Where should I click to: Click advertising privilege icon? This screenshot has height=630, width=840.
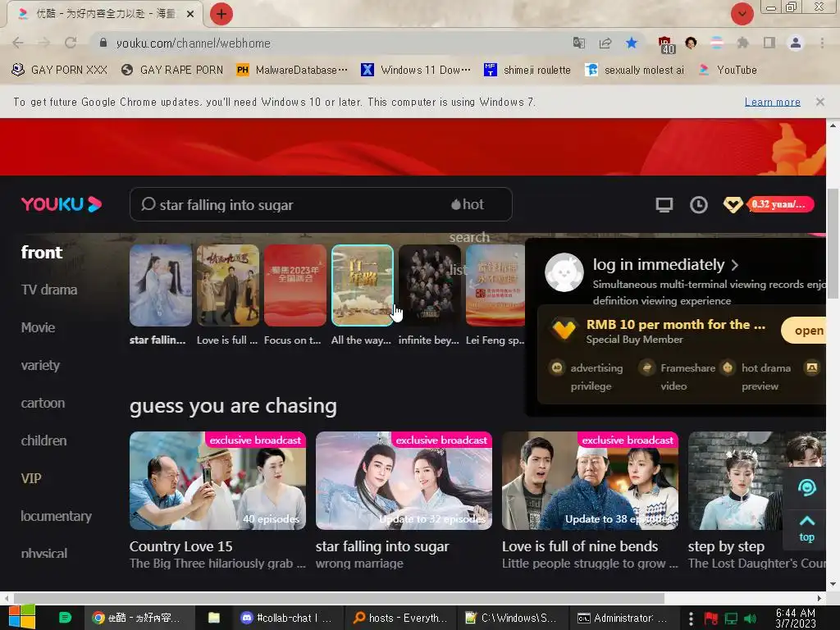557,367
